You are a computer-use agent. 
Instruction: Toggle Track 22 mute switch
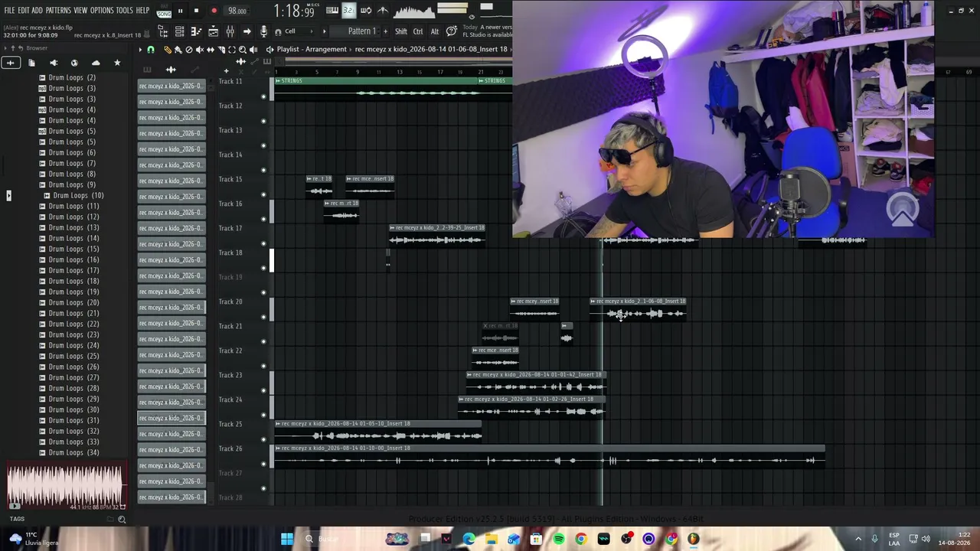coord(263,366)
